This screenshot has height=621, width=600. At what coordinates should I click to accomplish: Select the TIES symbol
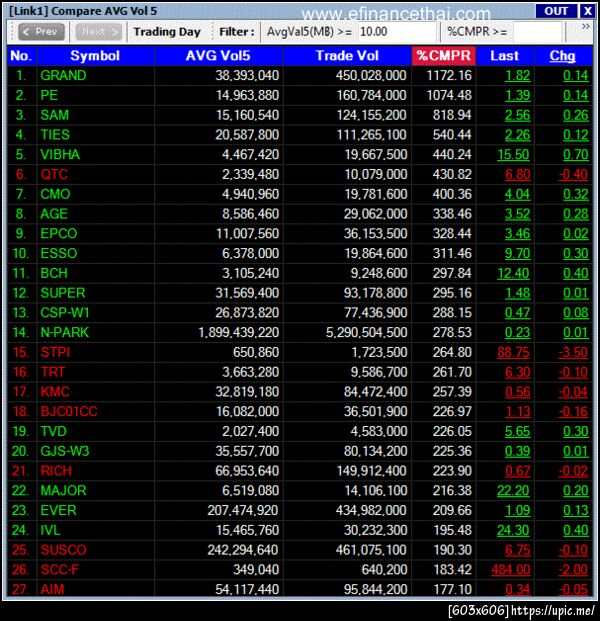coord(55,135)
